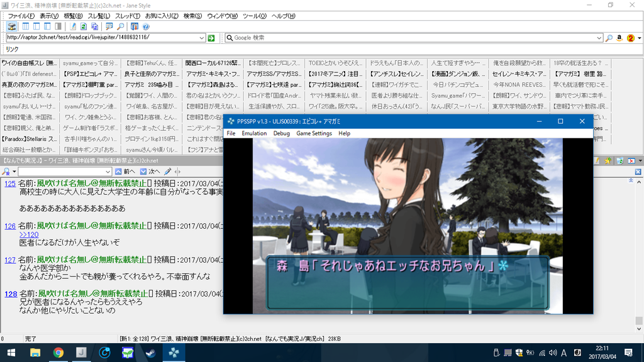Click the pencil highlight icon in thread search bar
This screenshot has width=644, height=362.
pyautogui.click(x=167, y=172)
